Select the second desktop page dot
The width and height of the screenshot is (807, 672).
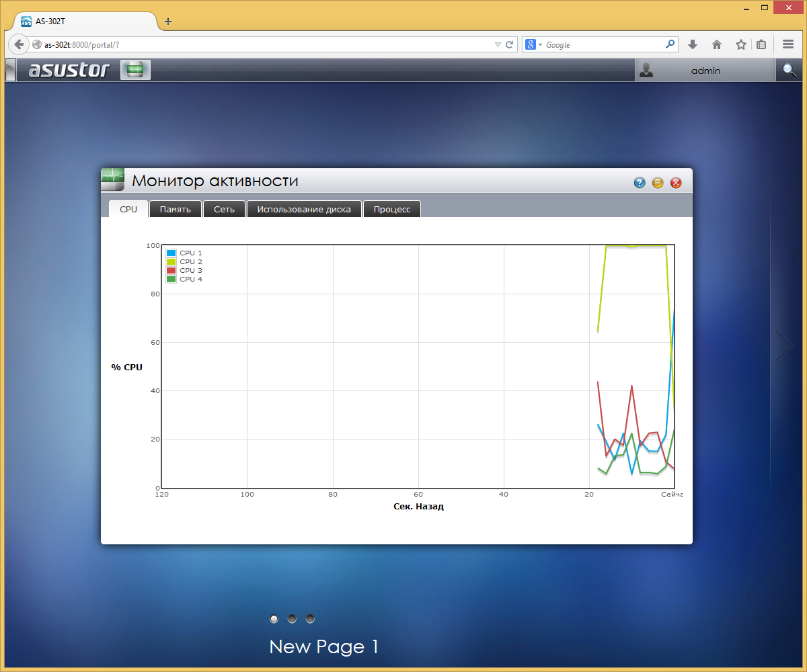[x=292, y=618]
